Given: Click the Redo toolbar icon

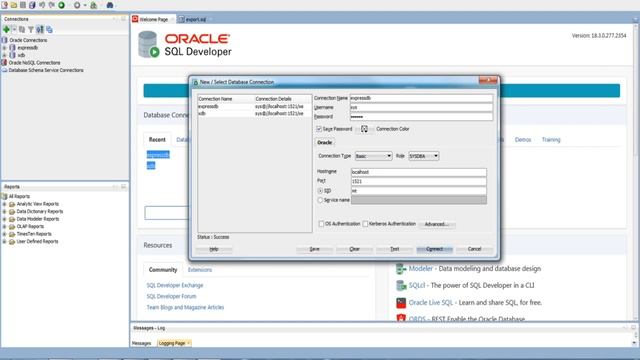Looking at the screenshot, I should pos(52,5).
